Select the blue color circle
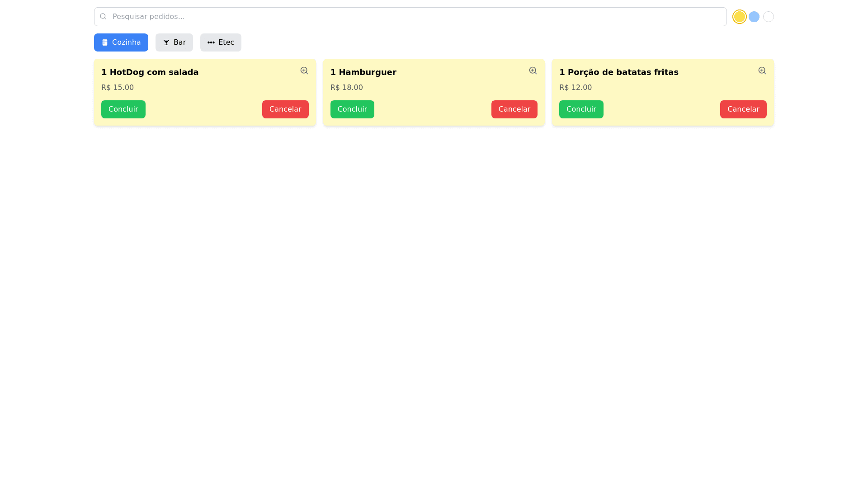 pos(754,17)
